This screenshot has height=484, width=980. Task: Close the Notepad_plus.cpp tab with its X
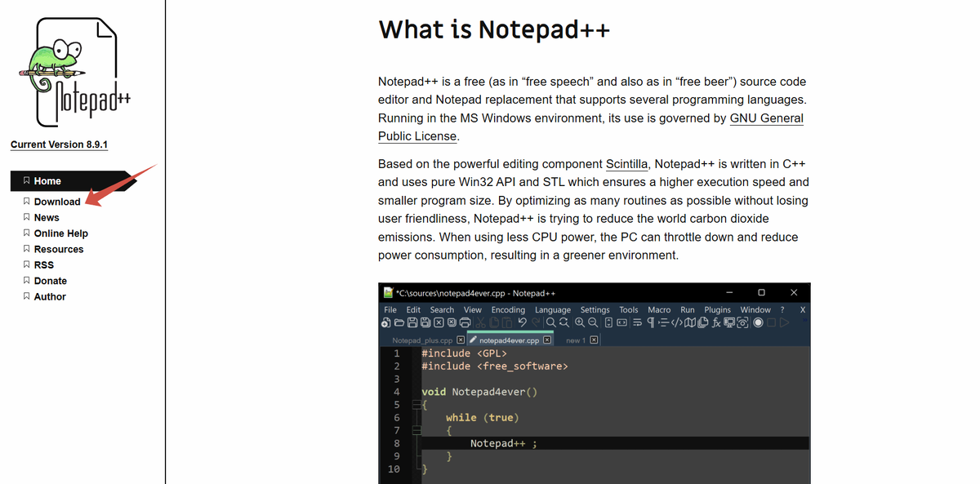461,340
